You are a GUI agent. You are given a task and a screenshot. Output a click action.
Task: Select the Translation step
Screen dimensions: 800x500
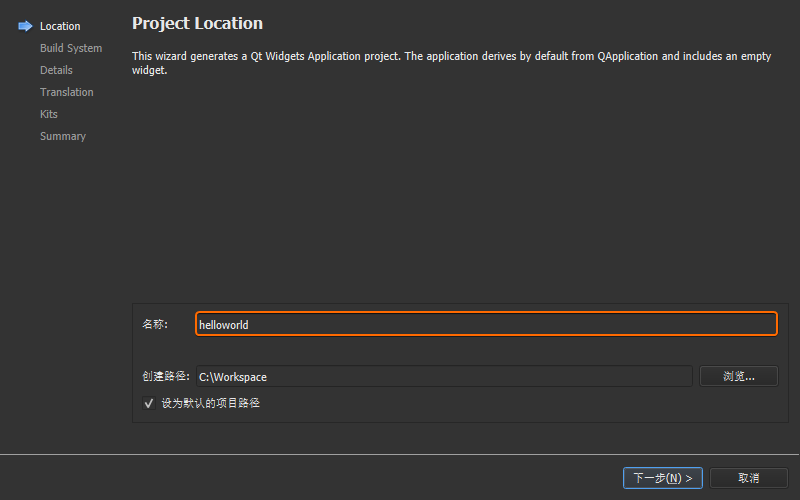click(67, 92)
